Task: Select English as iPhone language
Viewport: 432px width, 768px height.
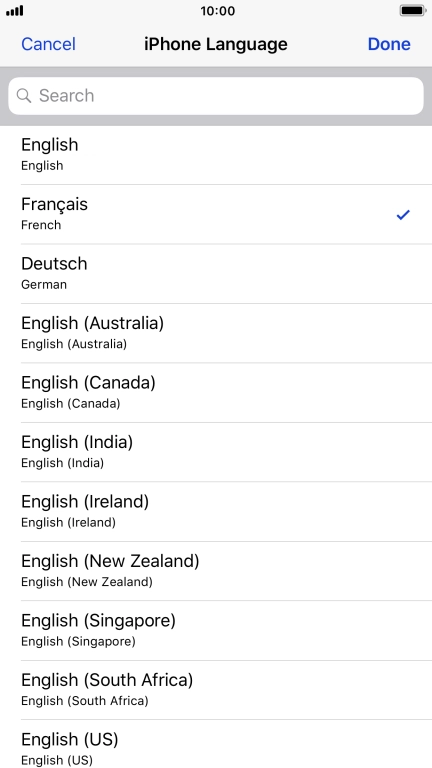Action: click(216, 155)
